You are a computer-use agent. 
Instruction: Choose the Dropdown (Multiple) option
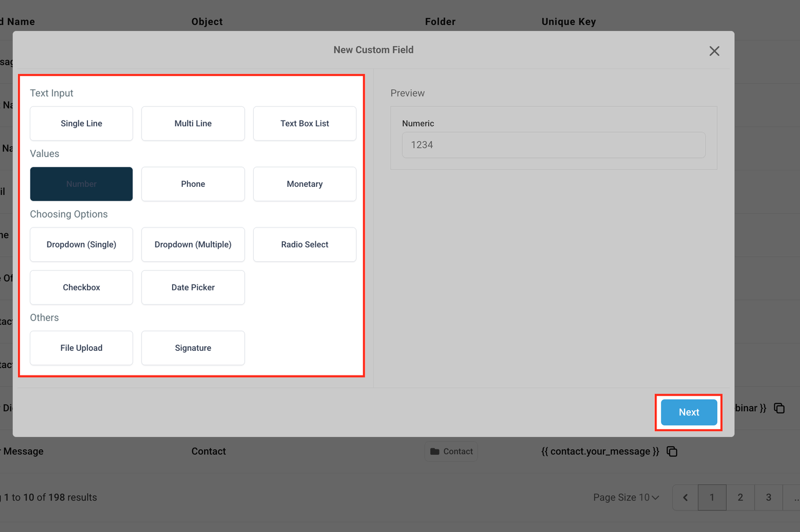click(x=193, y=245)
